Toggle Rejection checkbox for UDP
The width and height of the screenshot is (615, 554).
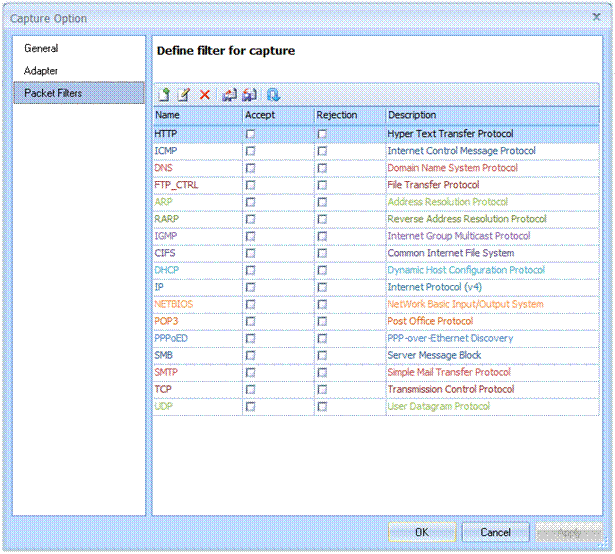coord(322,406)
